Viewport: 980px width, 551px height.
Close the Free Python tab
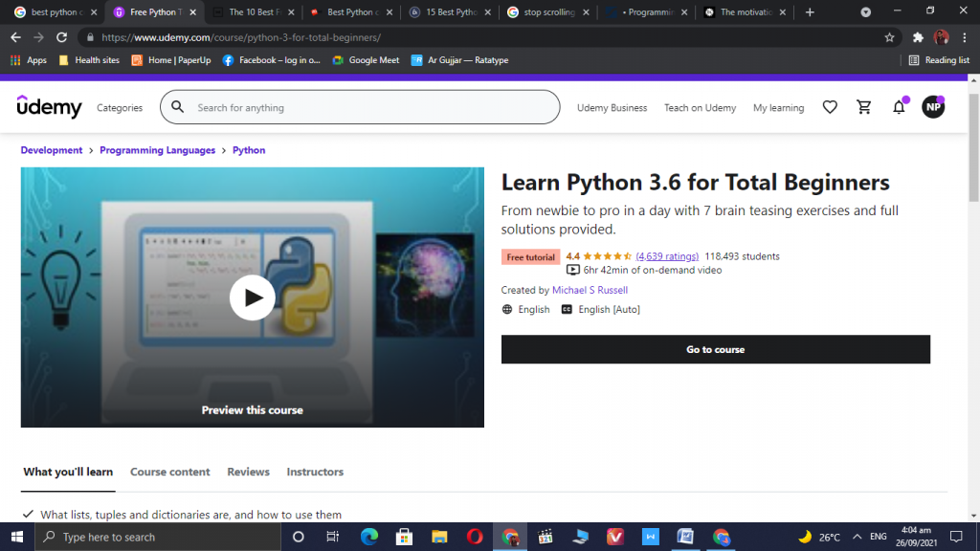point(193,11)
